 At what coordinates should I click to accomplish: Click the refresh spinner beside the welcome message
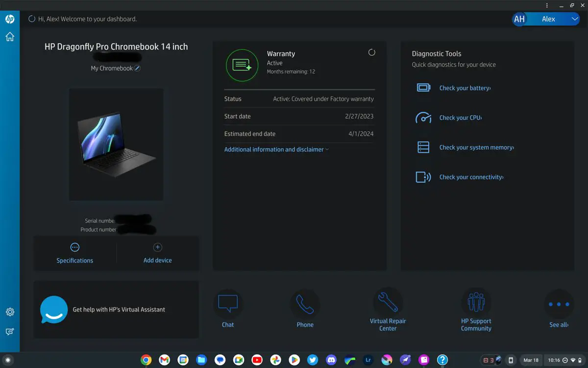32,19
